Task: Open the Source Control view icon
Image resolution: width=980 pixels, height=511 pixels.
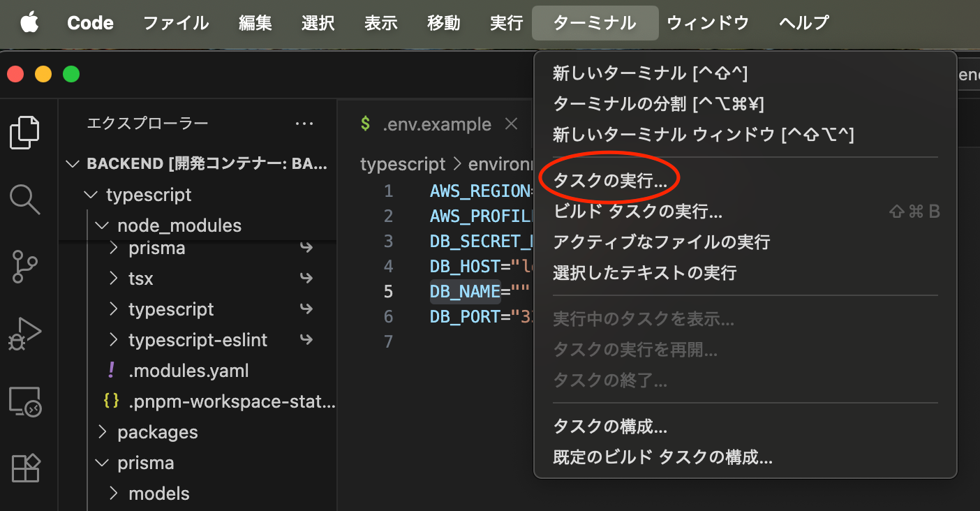Action: click(24, 267)
